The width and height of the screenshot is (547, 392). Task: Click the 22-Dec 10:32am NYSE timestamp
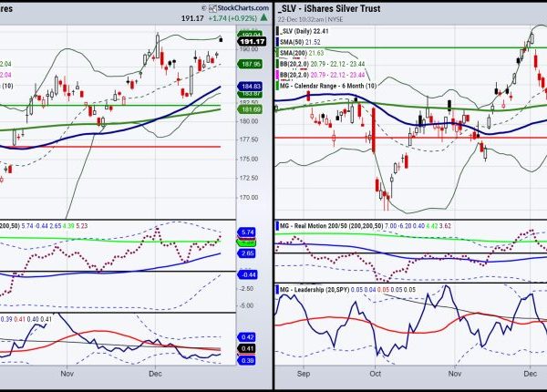click(310, 19)
